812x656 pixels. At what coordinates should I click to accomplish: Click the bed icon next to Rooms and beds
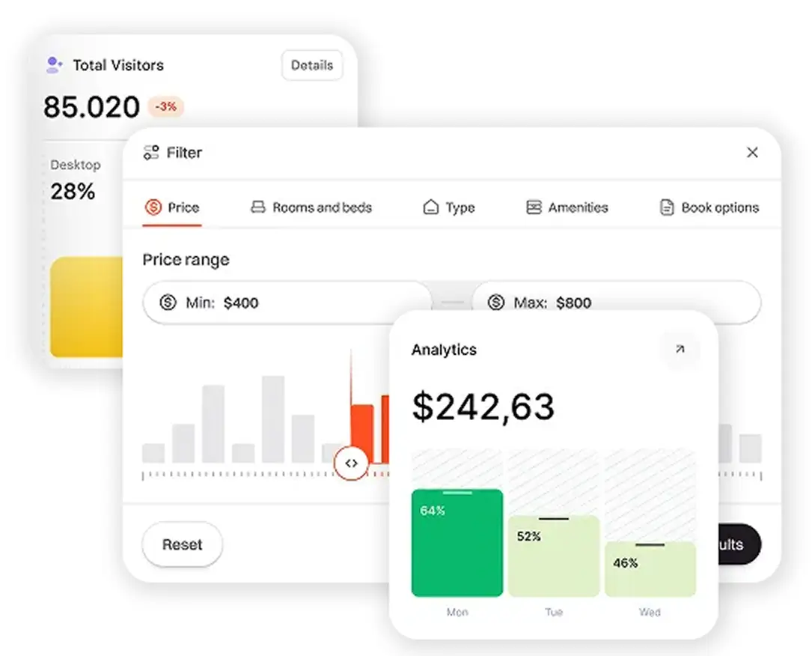pos(258,207)
